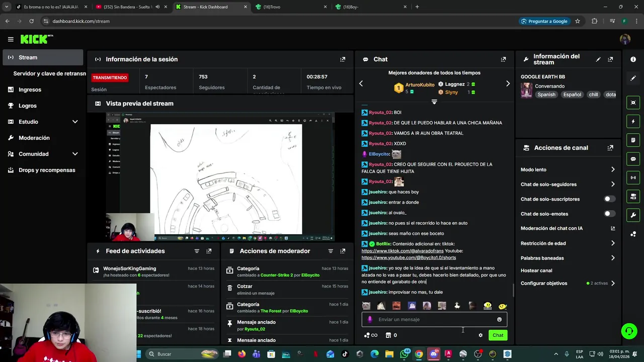The height and width of the screenshot is (362, 644).
Task: Open the TikTok link in BotRix message
Action: [x=402, y=251]
